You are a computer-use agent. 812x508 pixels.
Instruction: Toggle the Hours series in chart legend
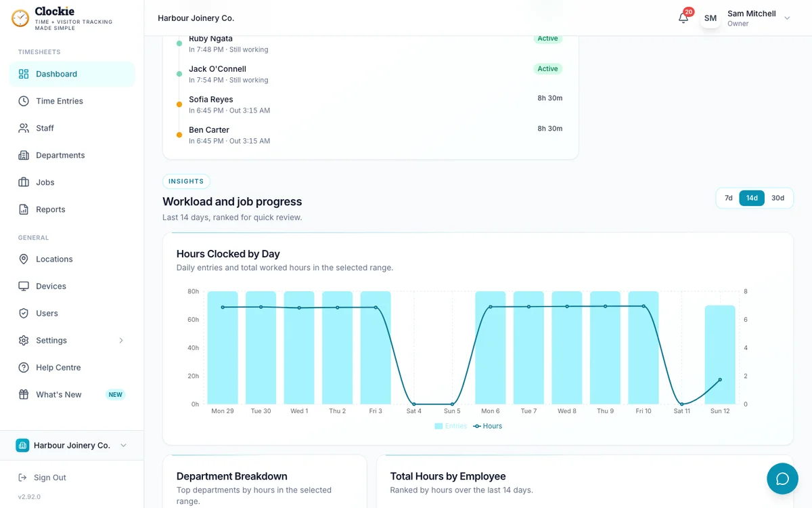(488, 426)
